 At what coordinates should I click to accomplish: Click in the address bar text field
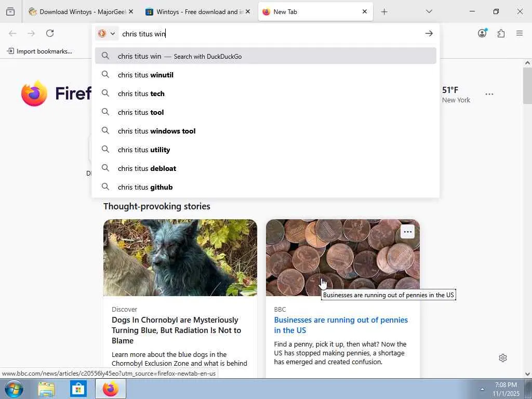(271, 34)
